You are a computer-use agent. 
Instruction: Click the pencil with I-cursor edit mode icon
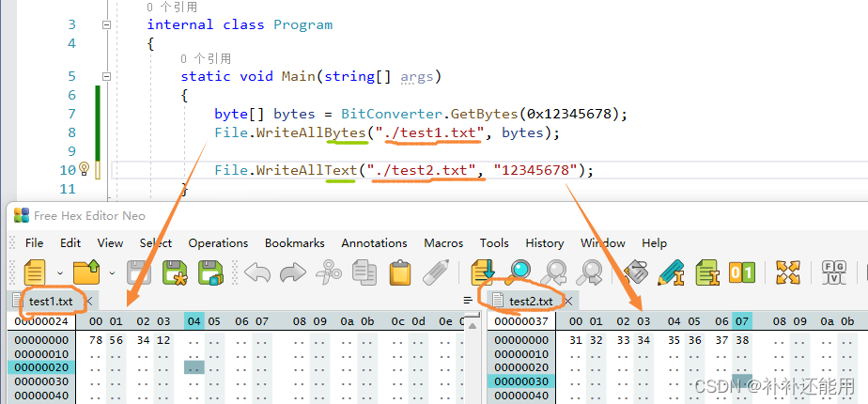672,272
